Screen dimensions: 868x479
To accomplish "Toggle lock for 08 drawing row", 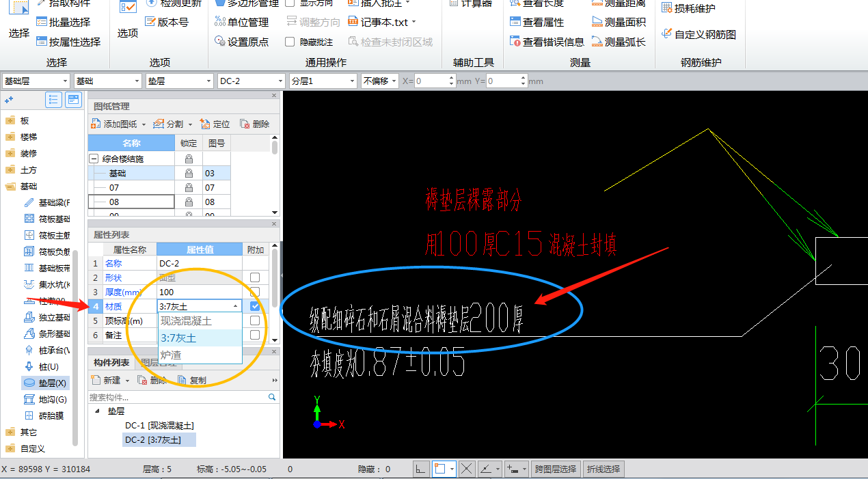I will [x=189, y=202].
